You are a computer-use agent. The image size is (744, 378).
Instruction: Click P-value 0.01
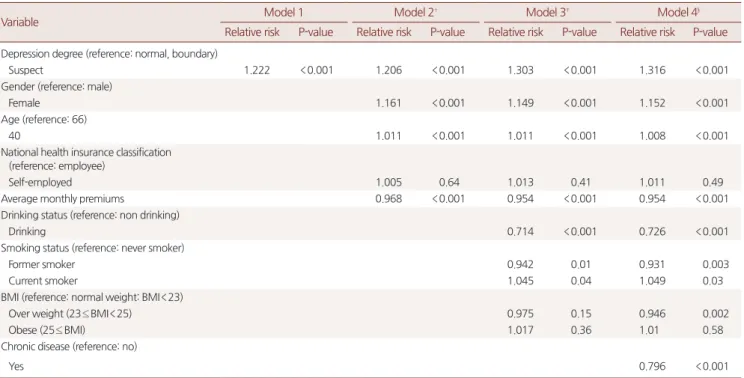pos(581,265)
